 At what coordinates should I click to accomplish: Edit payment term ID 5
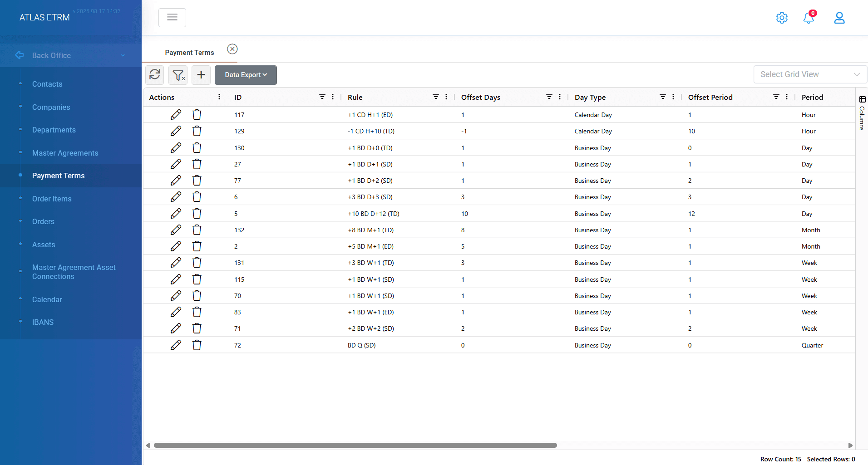click(176, 214)
